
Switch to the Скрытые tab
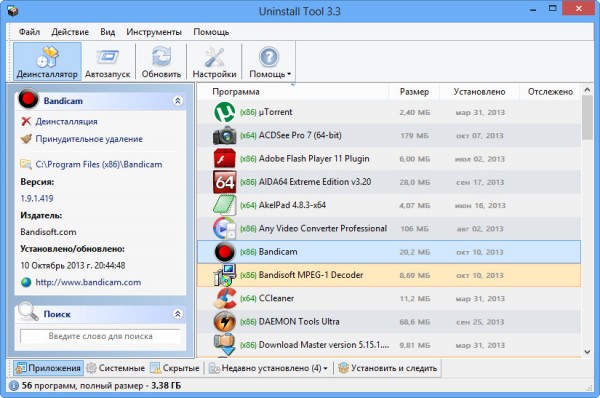tap(175, 368)
